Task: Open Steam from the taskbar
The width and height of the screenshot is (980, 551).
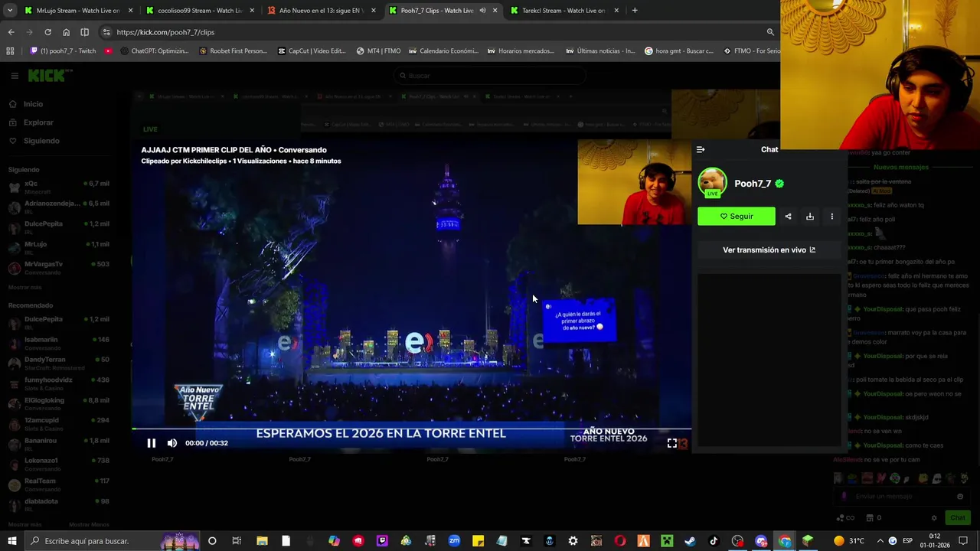Action: [690, 541]
